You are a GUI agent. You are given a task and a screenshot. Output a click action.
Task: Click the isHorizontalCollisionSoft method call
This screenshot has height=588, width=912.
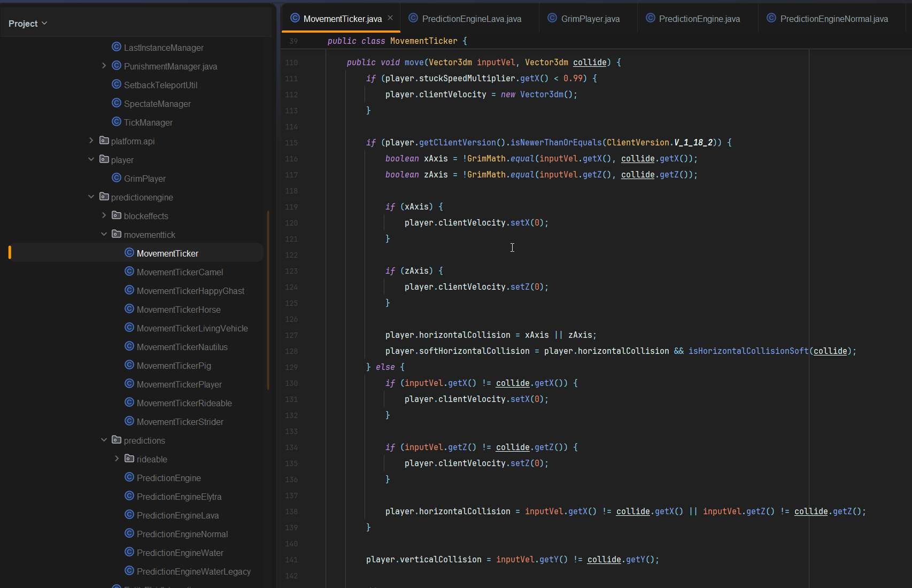[748, 351]
